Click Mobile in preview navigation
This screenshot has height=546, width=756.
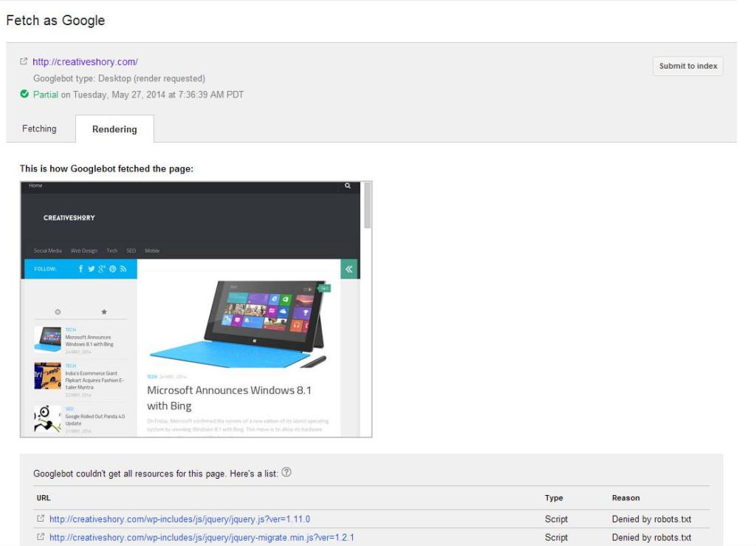(152, 250)
